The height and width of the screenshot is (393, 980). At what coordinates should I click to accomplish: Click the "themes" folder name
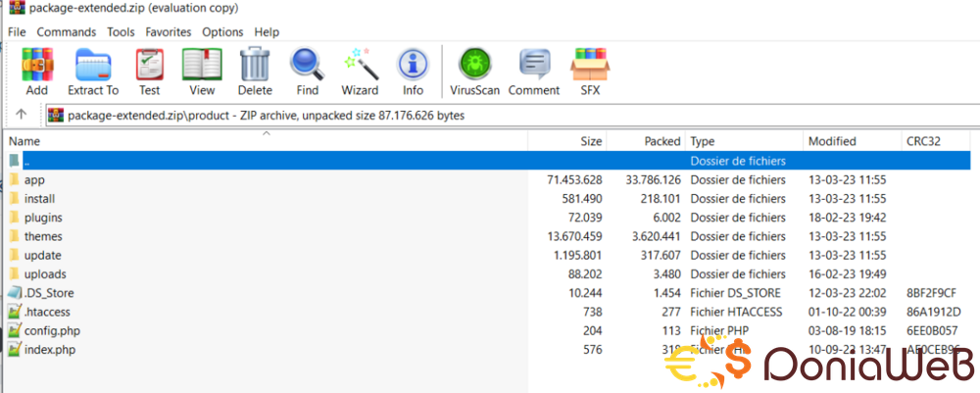[x=43, y=236]
